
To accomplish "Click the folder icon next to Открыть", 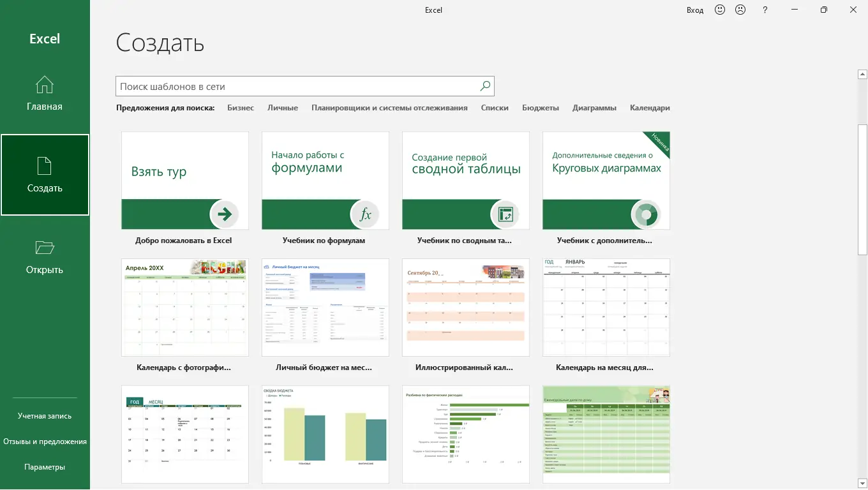I will [x=45, y=248].
